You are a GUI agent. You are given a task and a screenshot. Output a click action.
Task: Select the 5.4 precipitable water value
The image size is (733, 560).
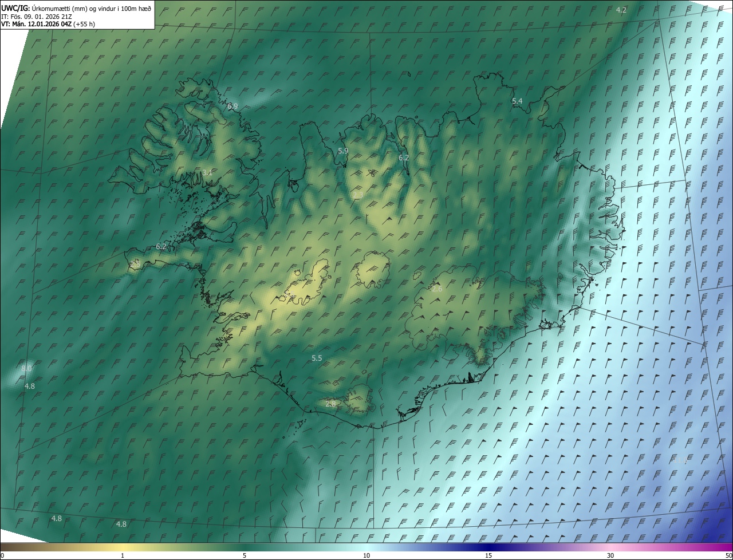coord(517,101)
